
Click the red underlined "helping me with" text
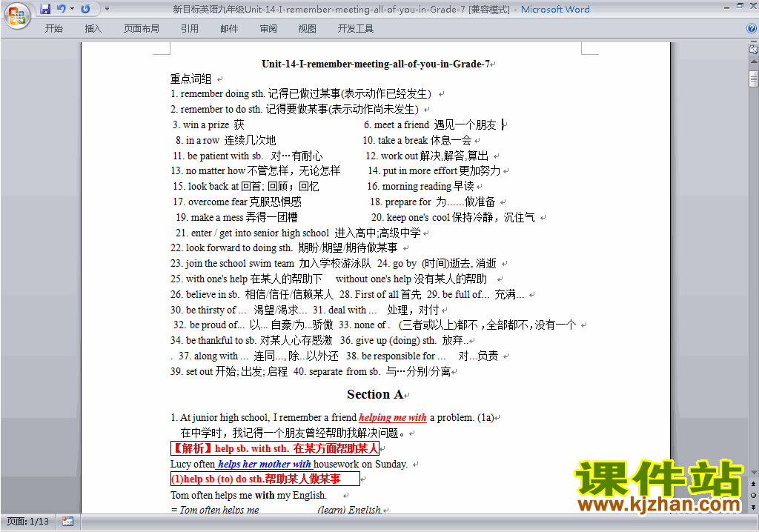[x=393, y=417]
